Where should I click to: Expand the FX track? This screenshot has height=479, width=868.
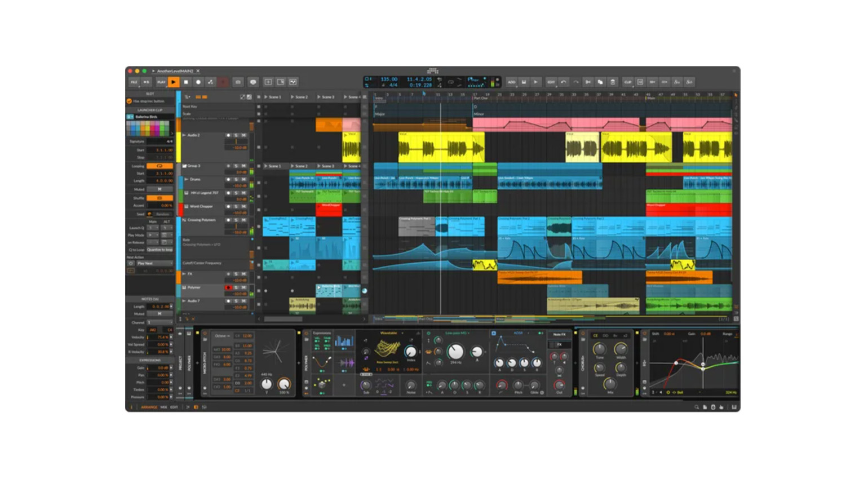(x=184, y=274)
